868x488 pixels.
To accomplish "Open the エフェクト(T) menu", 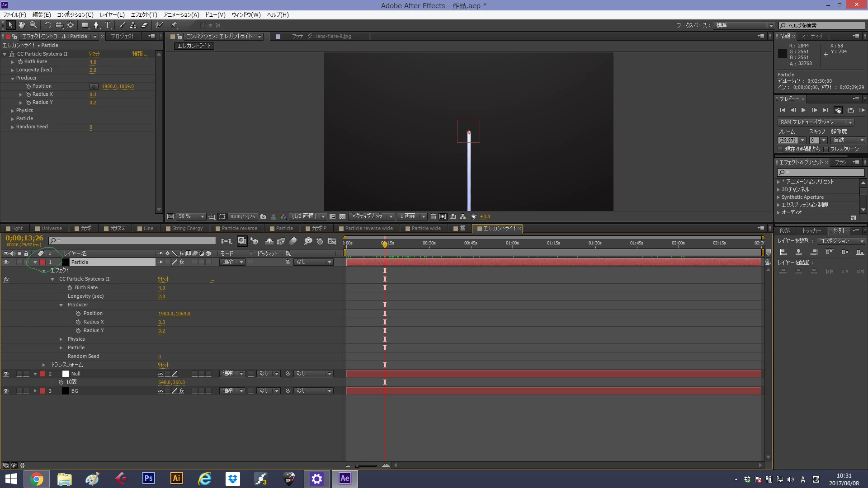I will tap(144, 15).
